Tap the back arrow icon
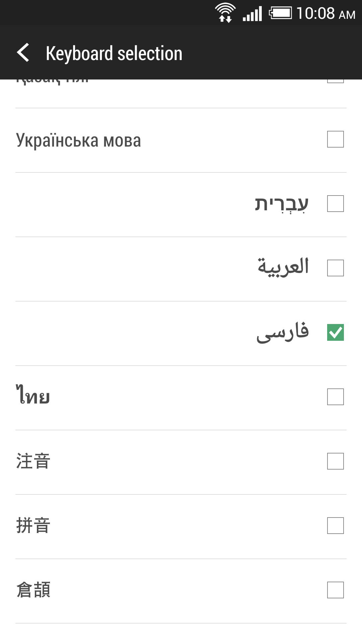 (x=24, y=53)
